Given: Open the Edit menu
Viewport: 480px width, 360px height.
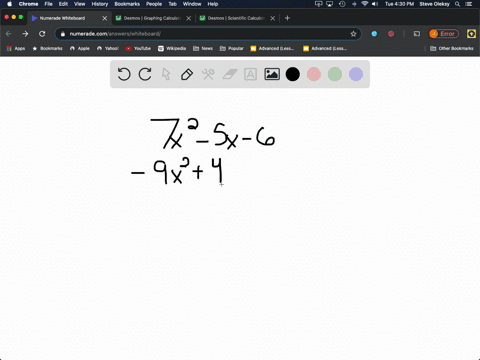Looking at the screenshot, I should (63, 4).
